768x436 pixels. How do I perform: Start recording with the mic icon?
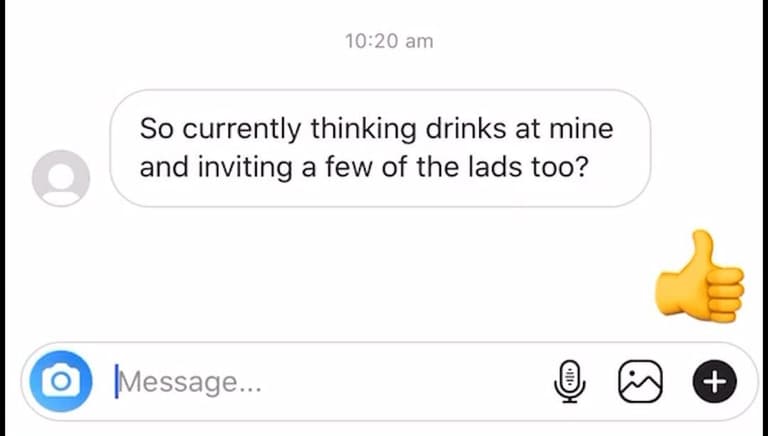coord(569,381)
